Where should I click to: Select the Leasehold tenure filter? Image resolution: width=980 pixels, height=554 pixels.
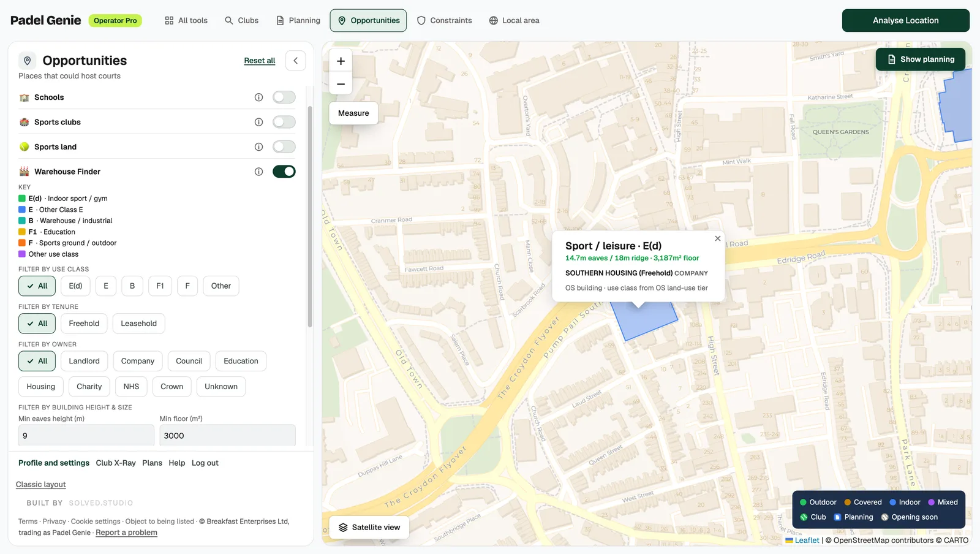pos(138,324)
